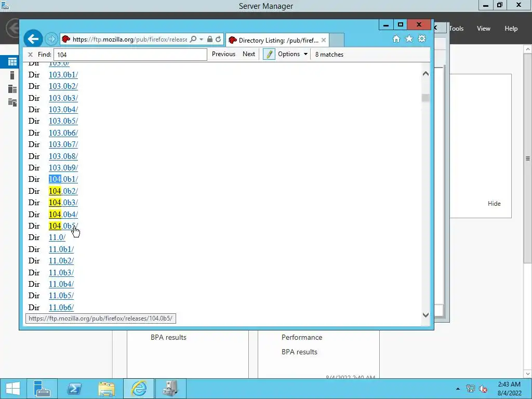The image size is (532, 399).
Task: Click the network tray icon
Action: (x=471, y=389)
